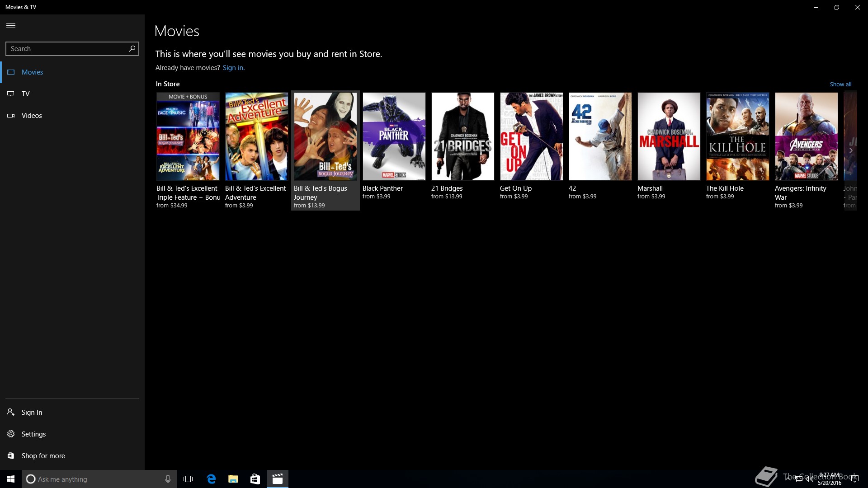
Task: Open the Black Panther poster
Action: [x=394, y=136]
